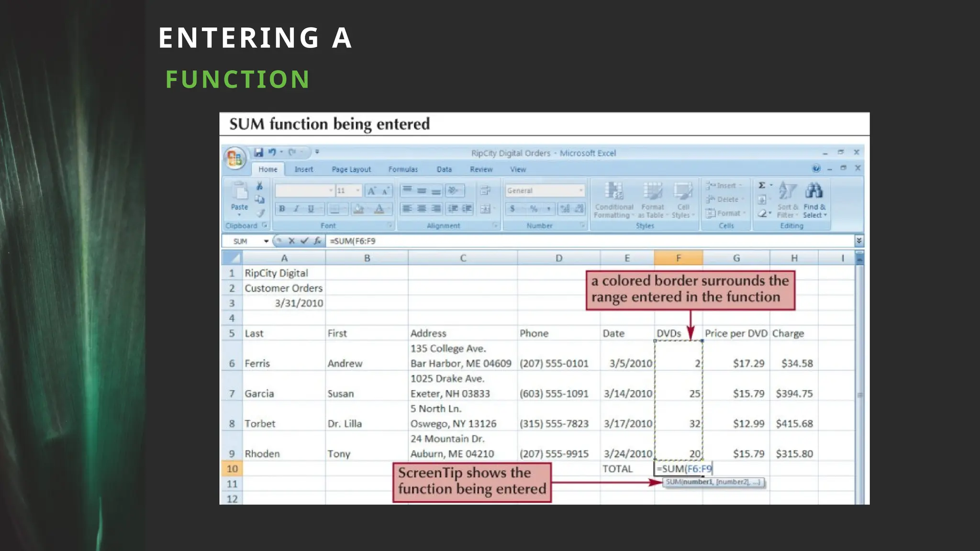
Task: Switch to the Formulas tab
Action: click(403, 169)
